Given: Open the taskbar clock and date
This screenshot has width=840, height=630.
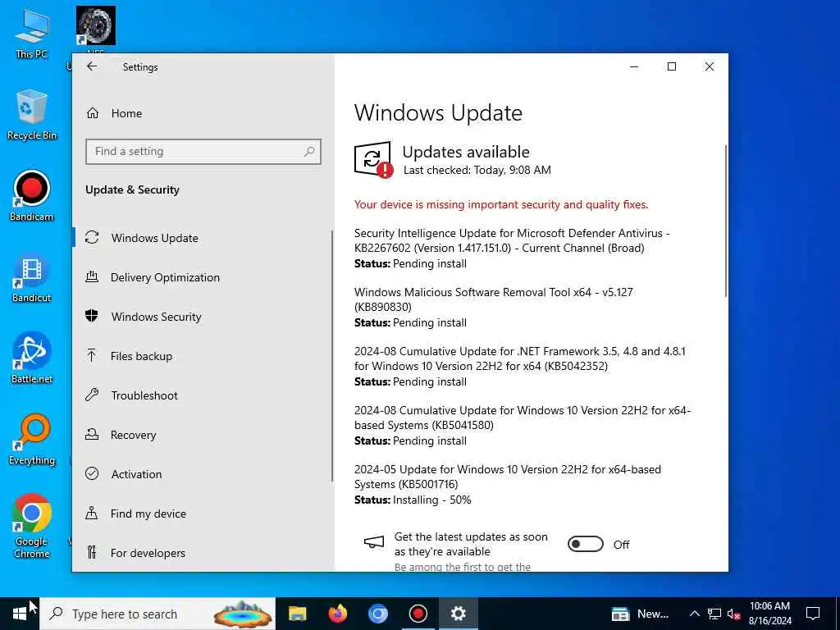Looking at the screenshot, I should 769,614.
